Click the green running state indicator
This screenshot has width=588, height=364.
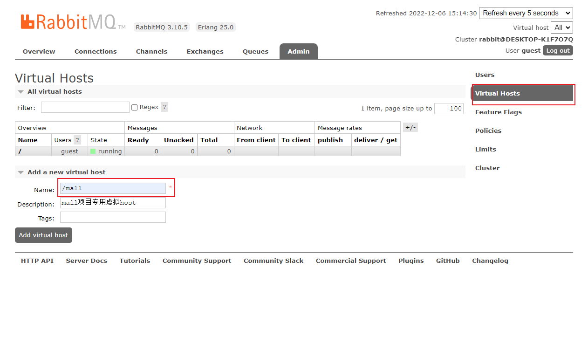pos(93,151)
